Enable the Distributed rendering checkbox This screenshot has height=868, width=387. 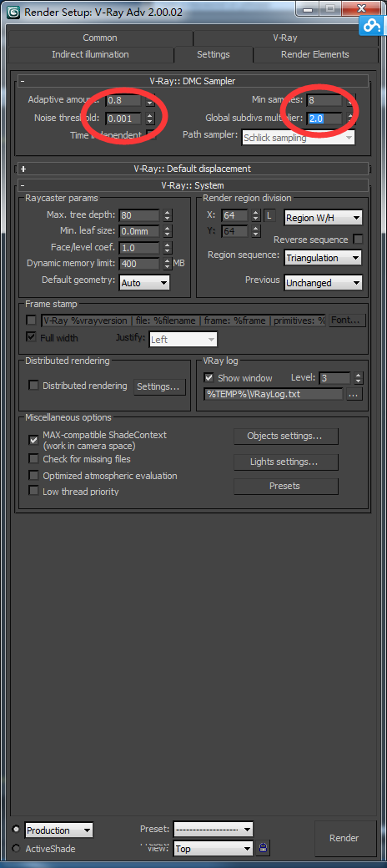tap(33, 386)
